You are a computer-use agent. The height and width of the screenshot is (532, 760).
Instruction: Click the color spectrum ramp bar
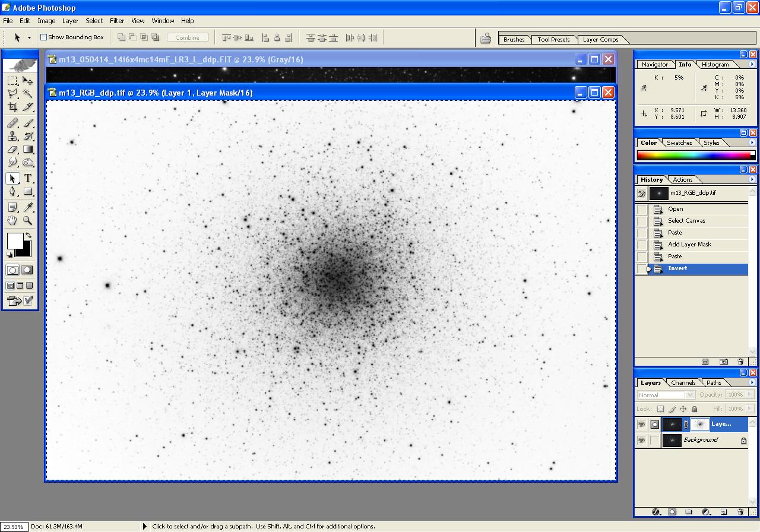tap(693, 156)
